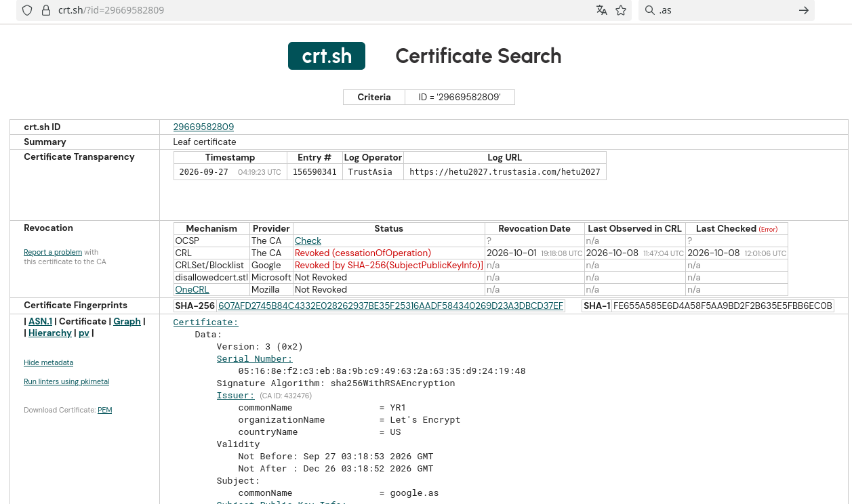Open the pv view link
This screenshot has width=852, height=504.
pyautogui.click(x=84, y=333)
